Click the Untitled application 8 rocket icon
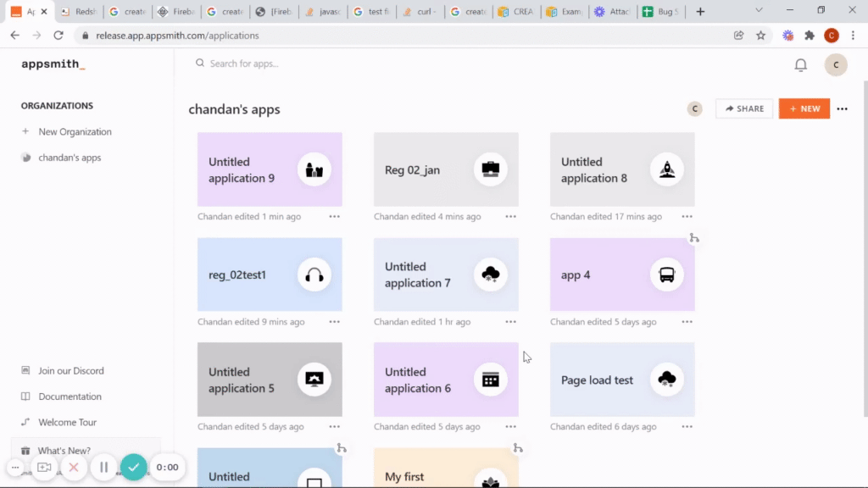 (x=666, y=169)
